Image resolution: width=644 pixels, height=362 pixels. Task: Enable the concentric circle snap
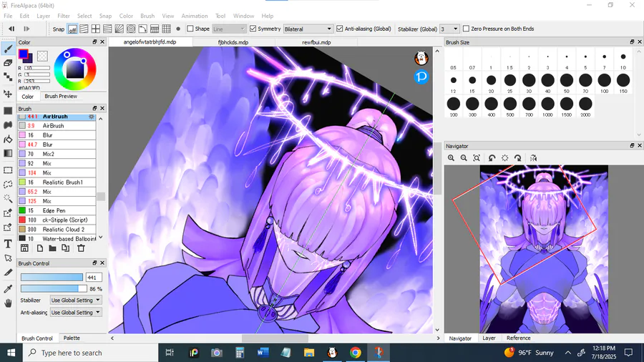tap(131, 29)
